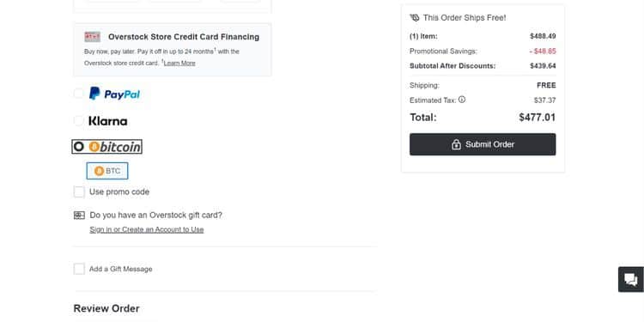
Task: Enable Add a Gift Message checkbox
Action: (79, 269)
